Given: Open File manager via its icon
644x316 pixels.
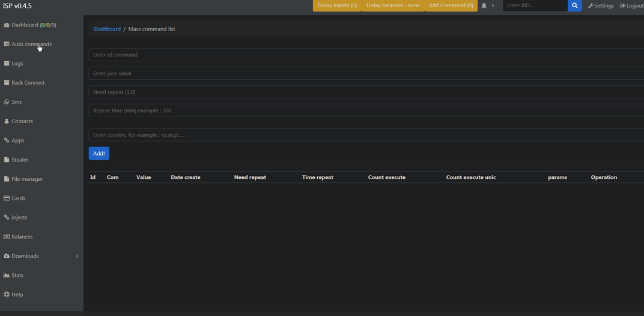Looking at the screenshot, I should (7, 179).
